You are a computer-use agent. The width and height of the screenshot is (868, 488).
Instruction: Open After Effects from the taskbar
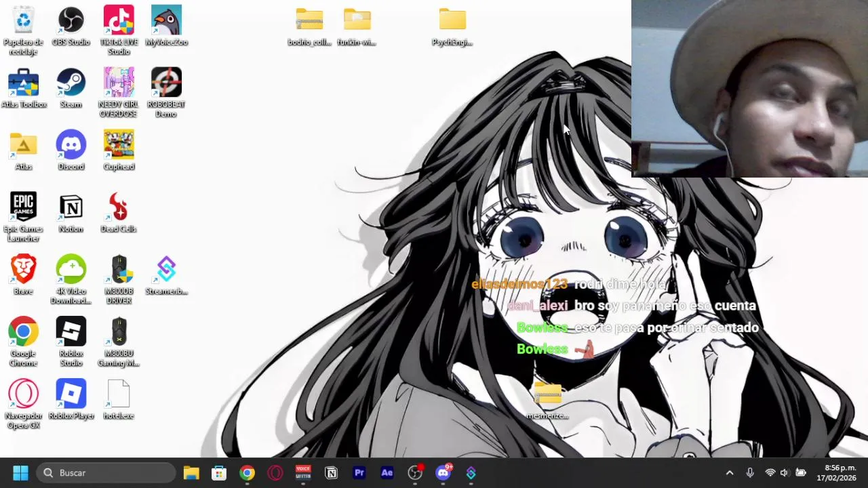pos(387,472)
